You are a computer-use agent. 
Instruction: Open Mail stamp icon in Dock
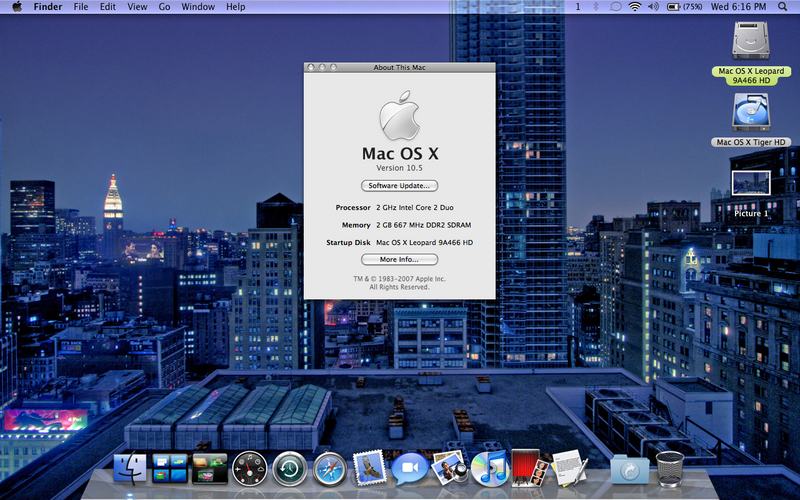point(369,467)
